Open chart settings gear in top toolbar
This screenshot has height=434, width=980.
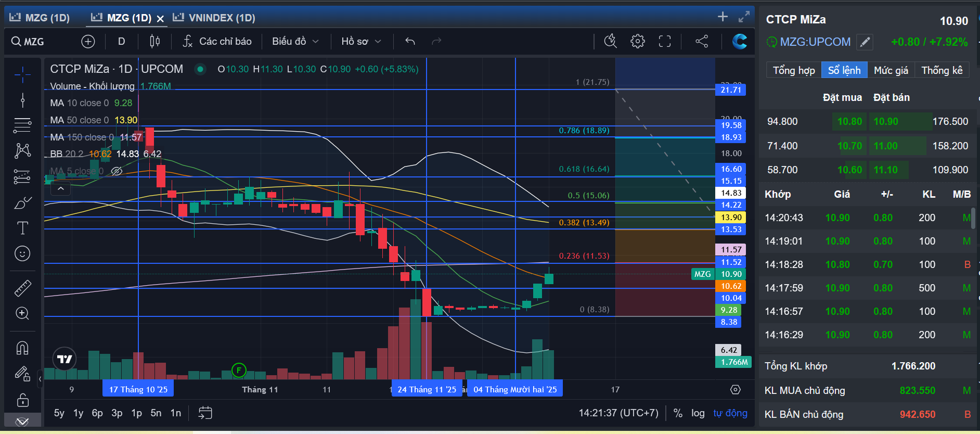[638, 41]
